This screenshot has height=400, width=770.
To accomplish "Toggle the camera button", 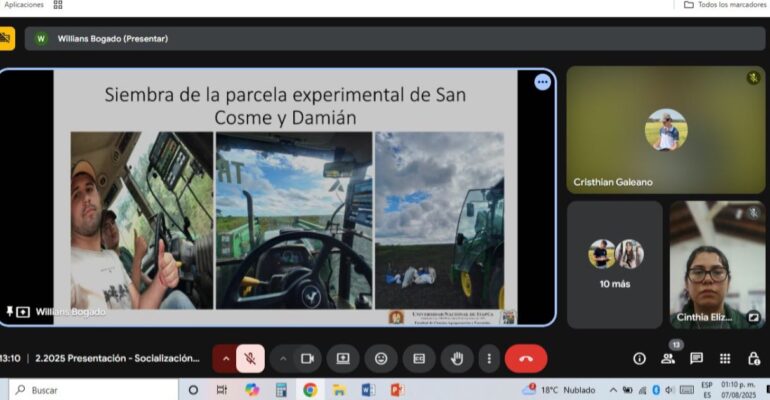I will pyautogui.click(x=307, y=359).
